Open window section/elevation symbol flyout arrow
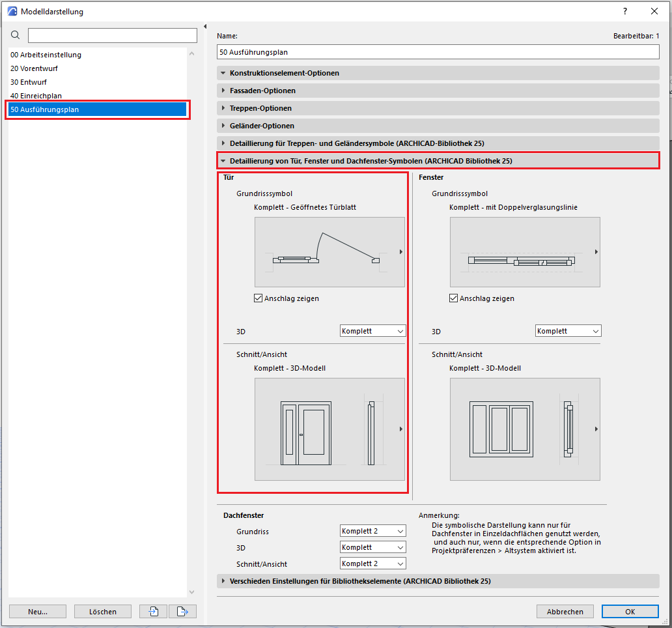Screen dimensions: 672x628 coord(596,429)
